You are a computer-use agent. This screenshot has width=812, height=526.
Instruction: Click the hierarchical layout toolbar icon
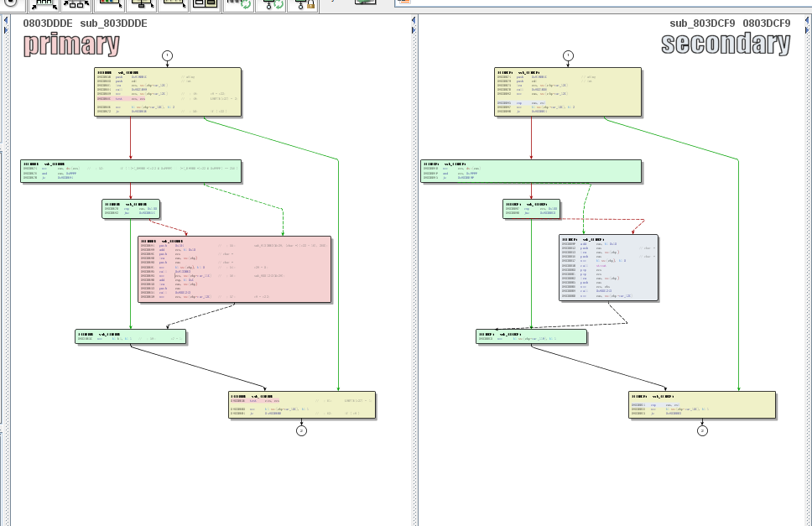tap(75, 4)
